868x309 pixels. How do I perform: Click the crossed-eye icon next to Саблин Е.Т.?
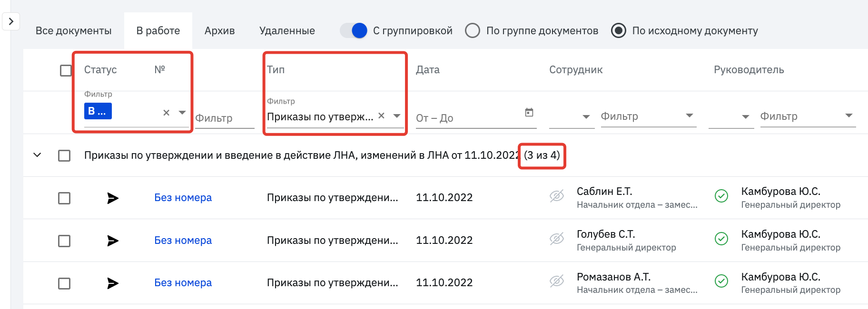(557, 196)
